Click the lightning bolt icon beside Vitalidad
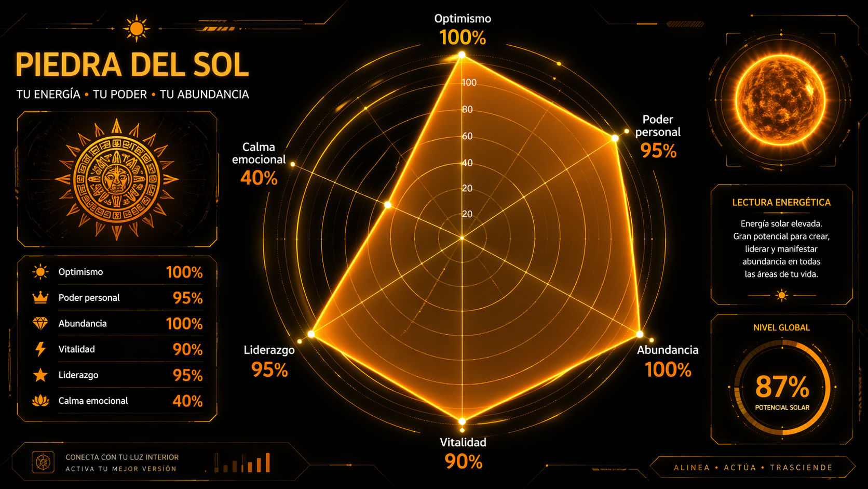 point(40,349)
